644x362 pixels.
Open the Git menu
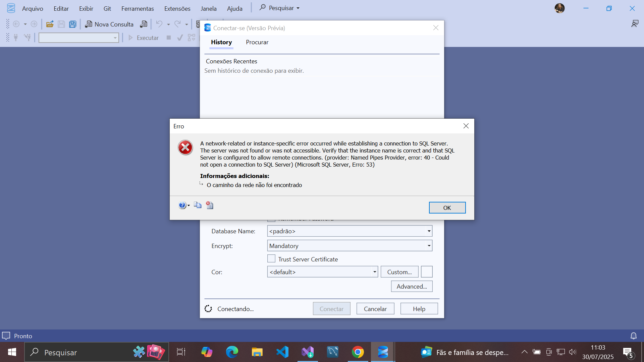(107, 8)
